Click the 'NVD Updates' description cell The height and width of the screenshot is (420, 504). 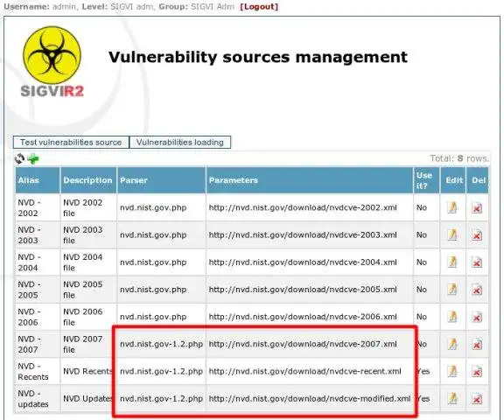click(88, 399)
